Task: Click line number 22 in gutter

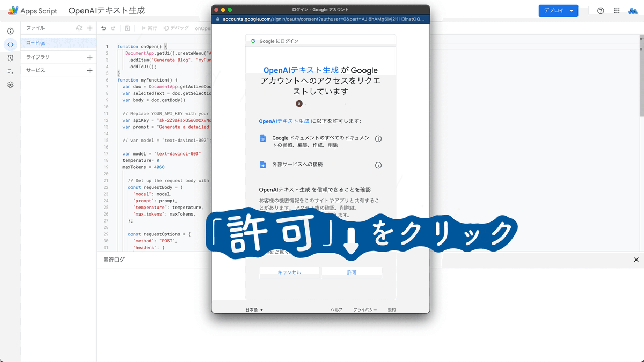Action: (106, 187)
